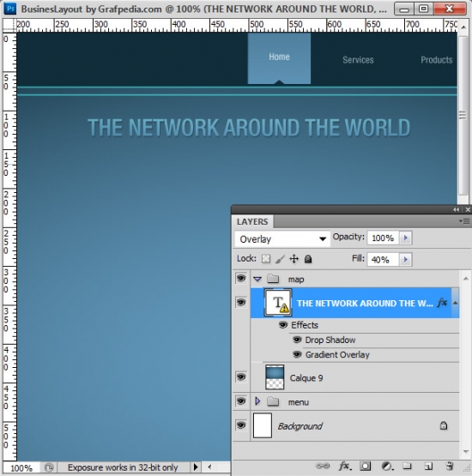Image resolution: width=472 pixels, height=476 pixels.
Task: Hide the map group
Action: [x=241, y=278]
